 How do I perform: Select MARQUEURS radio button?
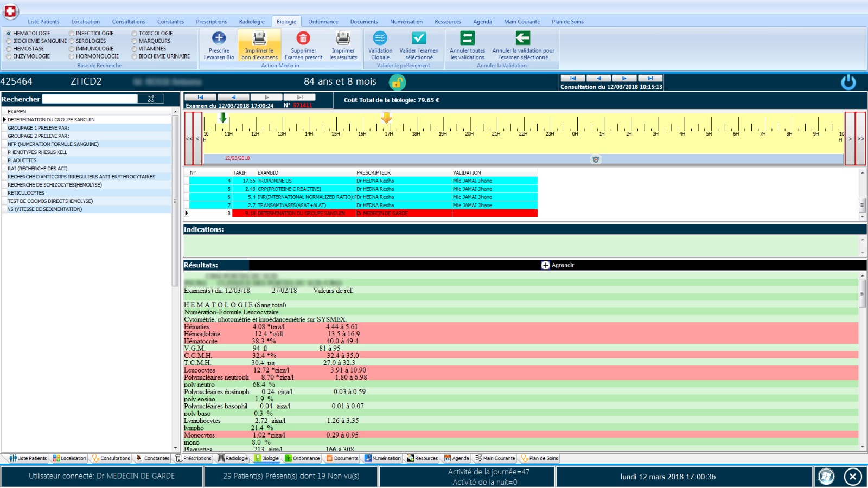pos(135,41)
